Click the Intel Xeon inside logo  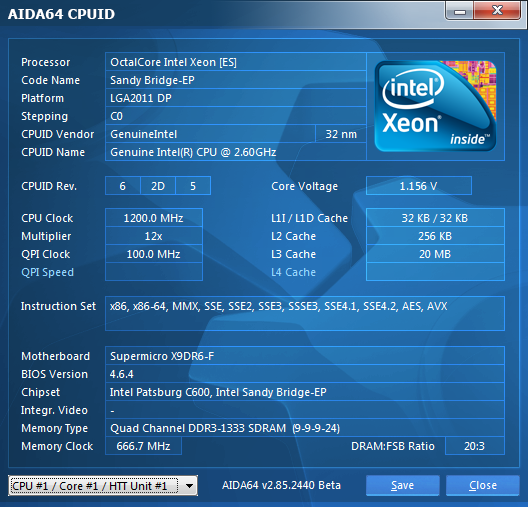pyautogui.click(x=435, y=106)
